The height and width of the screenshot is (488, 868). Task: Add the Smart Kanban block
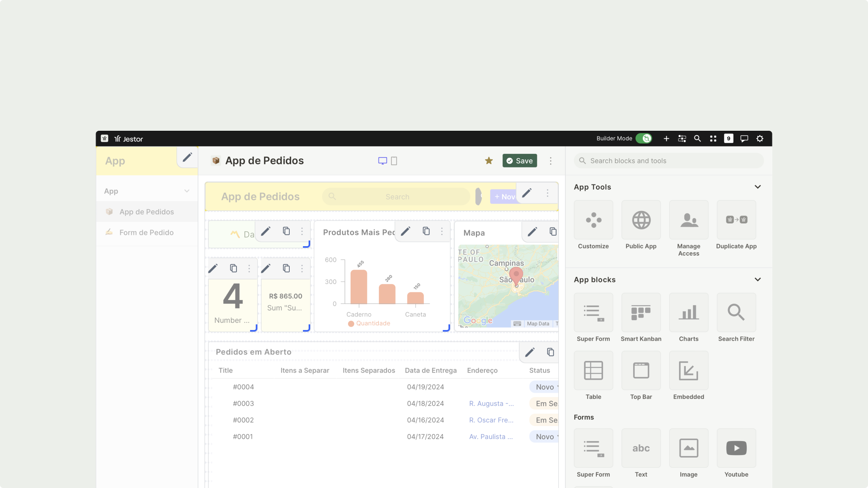[641, 313]
